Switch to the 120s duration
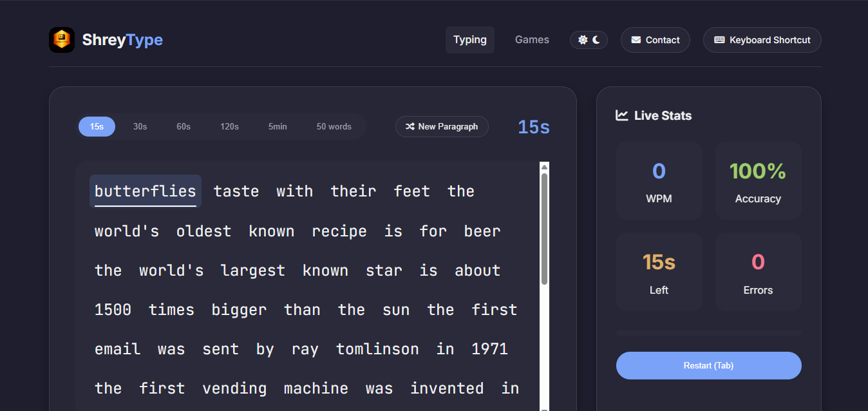868x411 pixels. pos(229,127)
